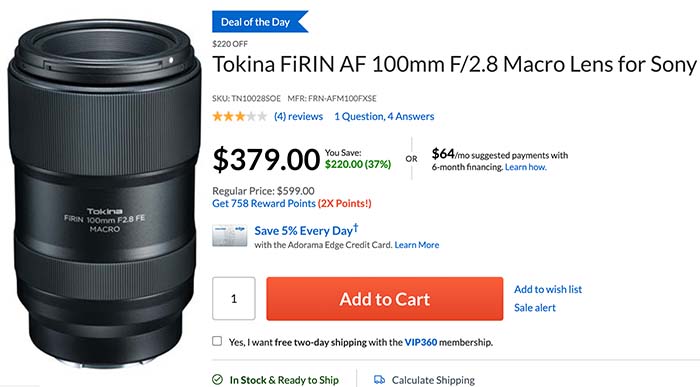The height and width of the screenshot is (387, 700).
Task: Click the Add to Cart button
Action: 384,299
